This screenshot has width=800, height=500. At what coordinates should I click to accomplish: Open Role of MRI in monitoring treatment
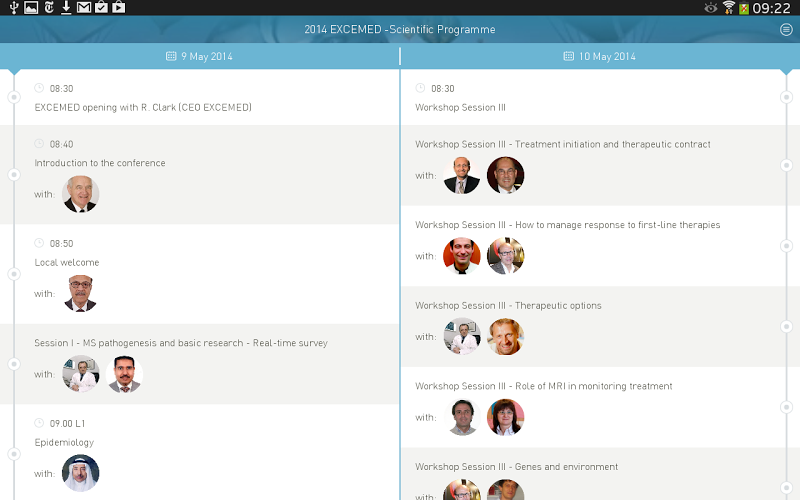pos(600,407)
